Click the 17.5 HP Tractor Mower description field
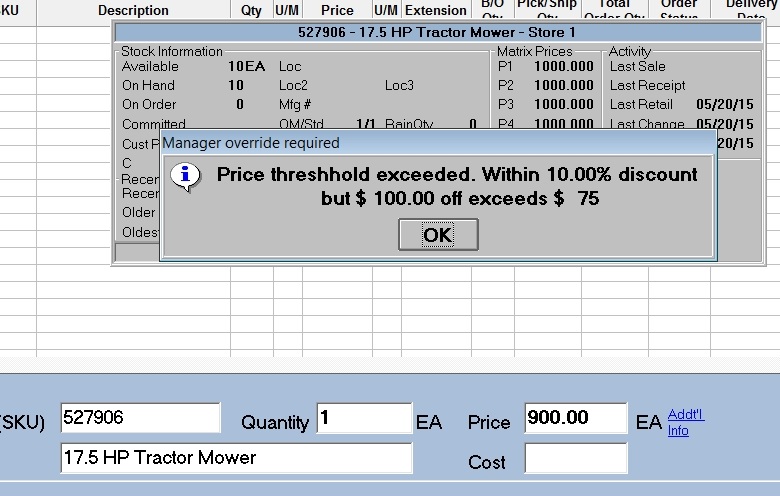The image size is (780, 496). point(236,458)
